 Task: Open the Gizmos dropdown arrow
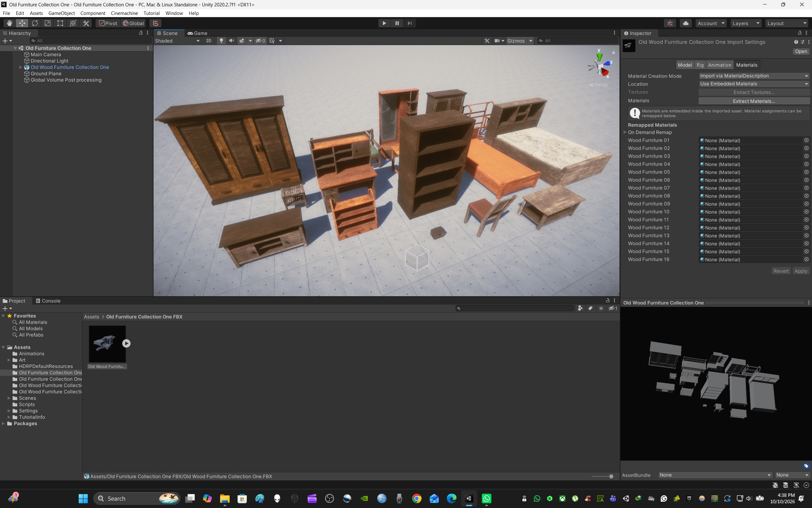pos(531,41)
